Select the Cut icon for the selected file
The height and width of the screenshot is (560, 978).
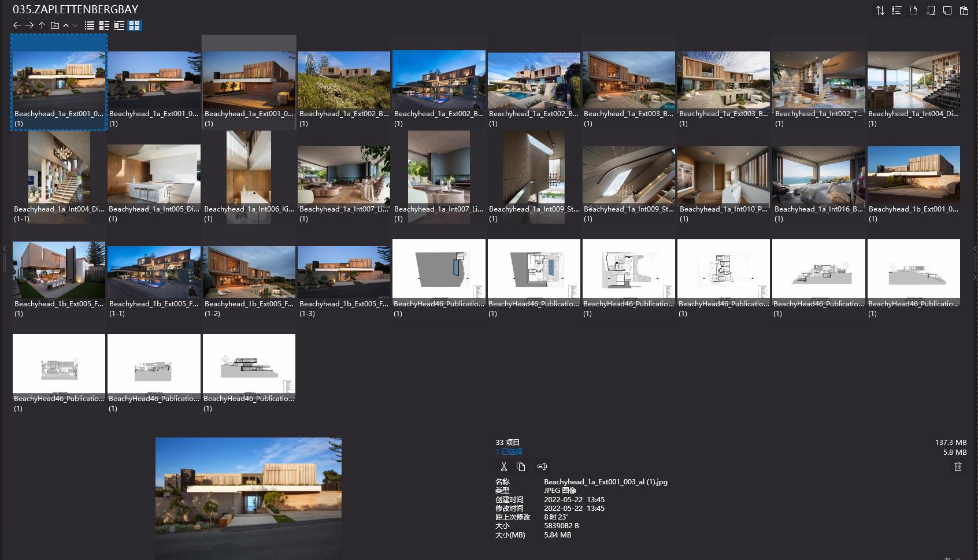click(x=503, y=466)
